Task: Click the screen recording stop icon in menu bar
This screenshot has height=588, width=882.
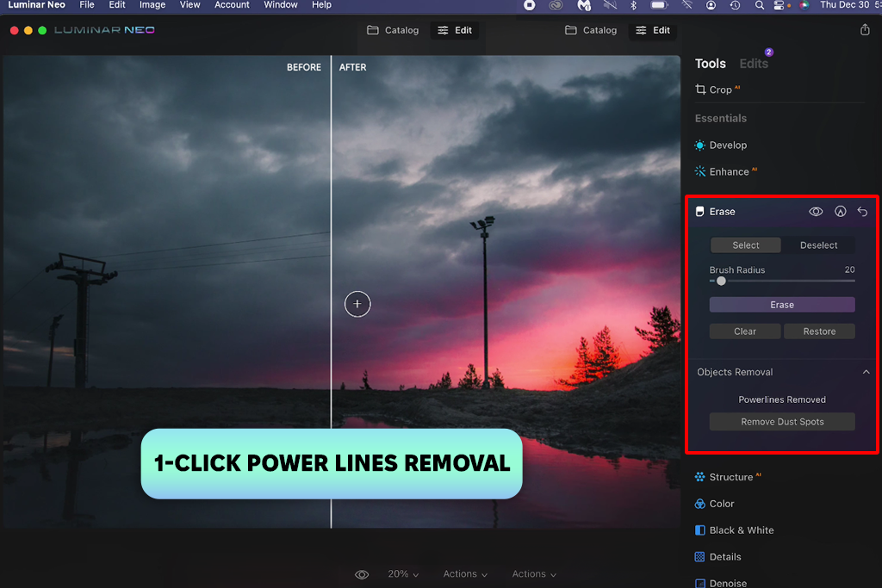Action: [x=530, y=5]
